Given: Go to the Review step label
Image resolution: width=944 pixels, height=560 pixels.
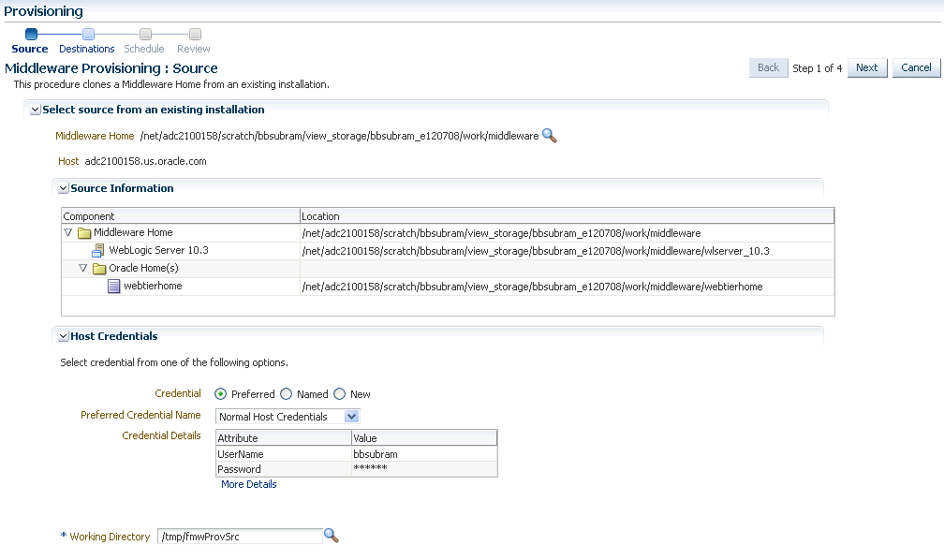Looking at the screenshot, I should point(193,49).
